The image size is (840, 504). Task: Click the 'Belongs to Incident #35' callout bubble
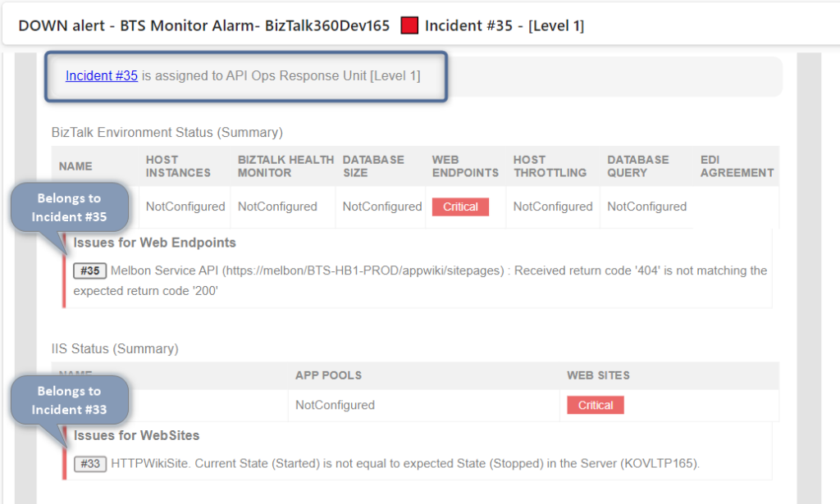coord(69,207)
